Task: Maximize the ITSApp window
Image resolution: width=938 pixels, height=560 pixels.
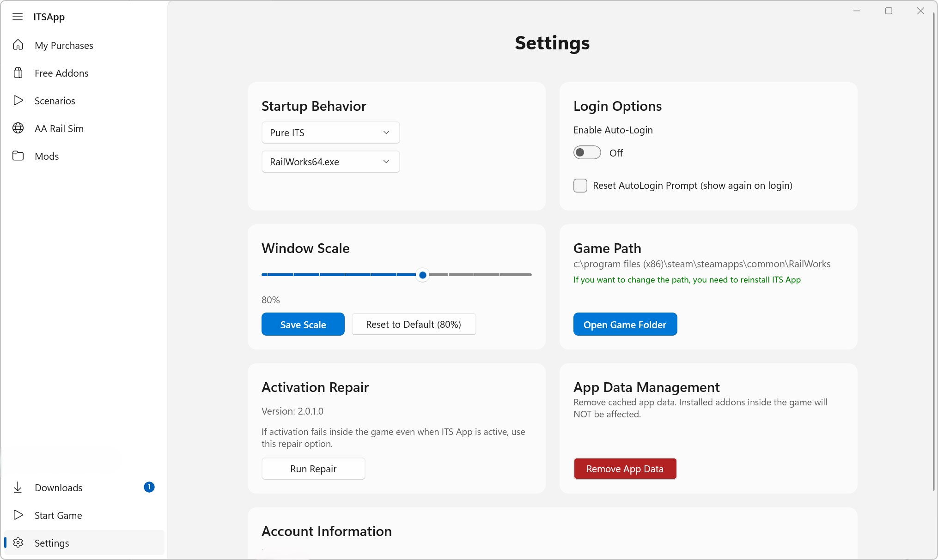Action: 889,11
